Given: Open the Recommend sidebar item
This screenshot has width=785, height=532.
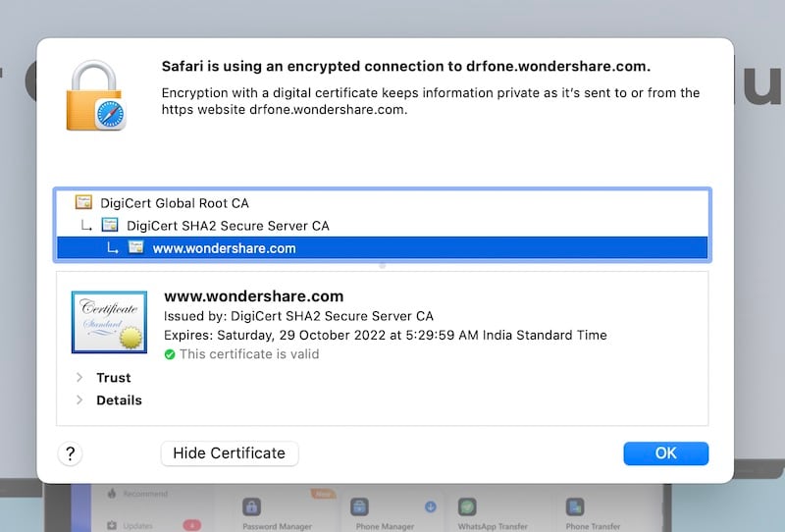Looking at the screenshot, I should [x=144, y=494].
